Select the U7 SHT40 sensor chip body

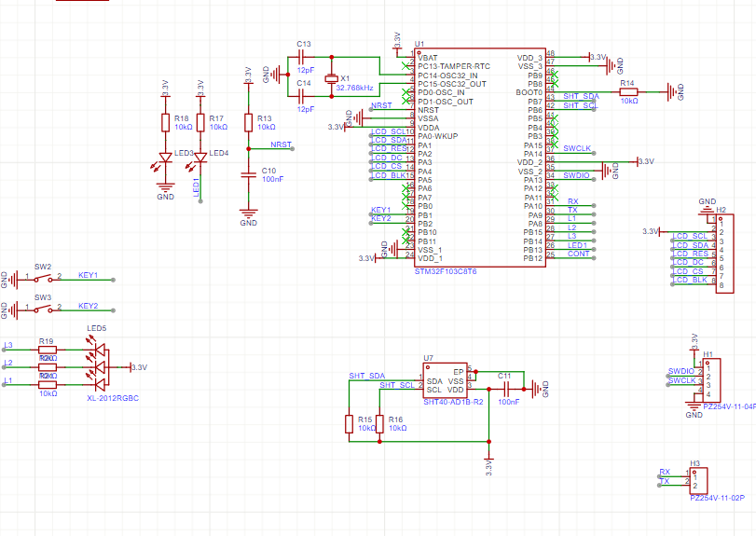[446, 381]
